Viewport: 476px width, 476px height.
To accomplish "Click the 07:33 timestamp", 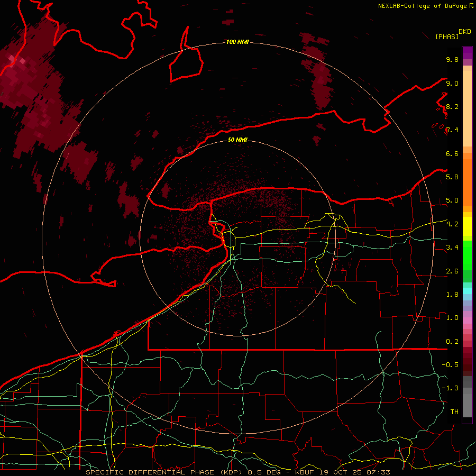I will [x=378, y=472].
